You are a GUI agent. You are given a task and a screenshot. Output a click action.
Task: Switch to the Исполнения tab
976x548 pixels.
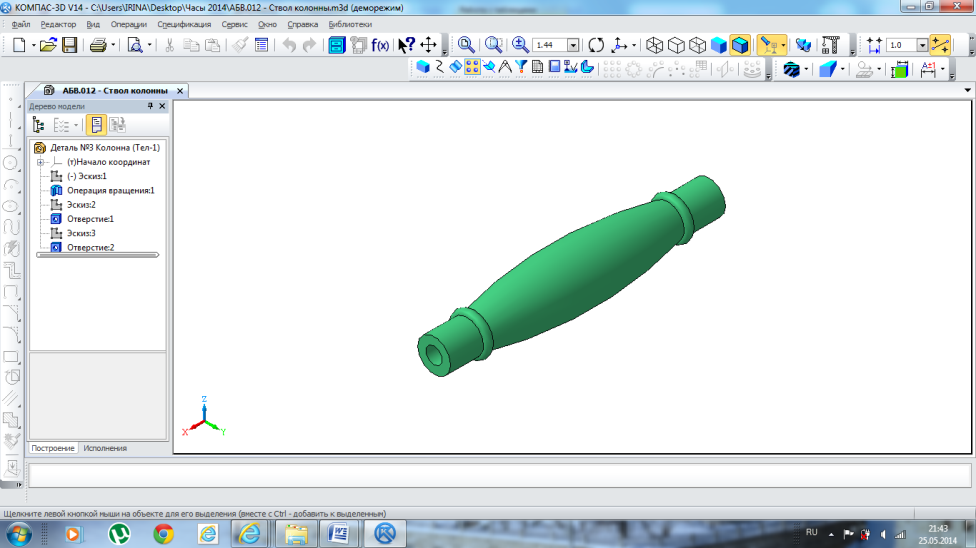pyautogui.click(x=105, y=448)
